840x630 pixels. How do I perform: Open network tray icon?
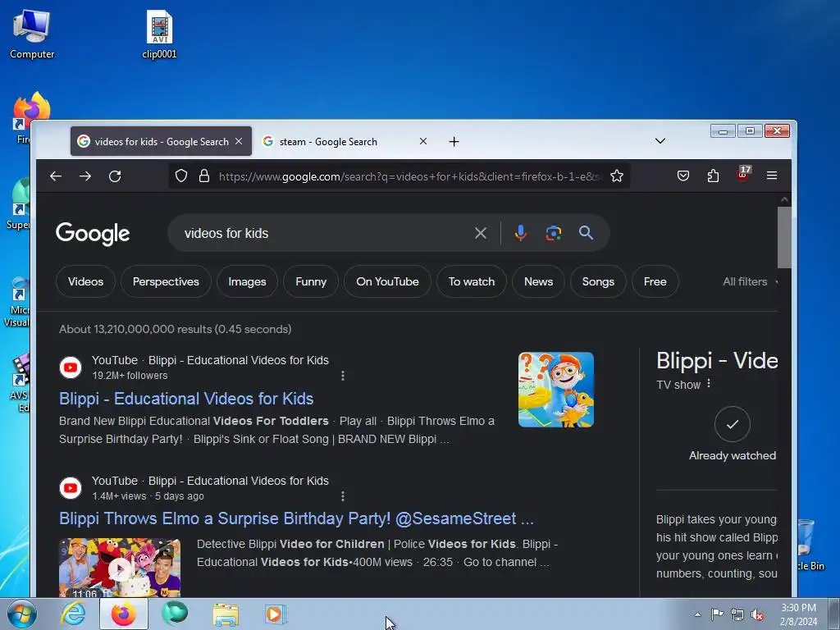[737, 614]
